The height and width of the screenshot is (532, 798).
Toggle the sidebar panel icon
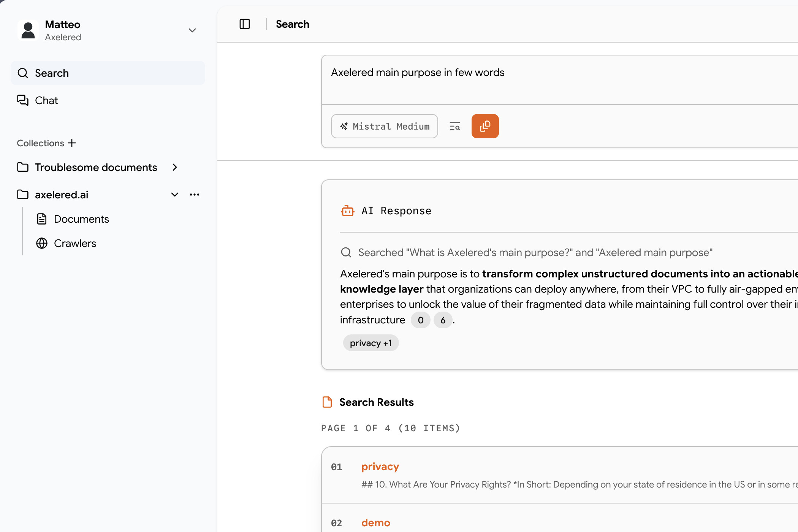pyautogui.click(x=244, y=24)
